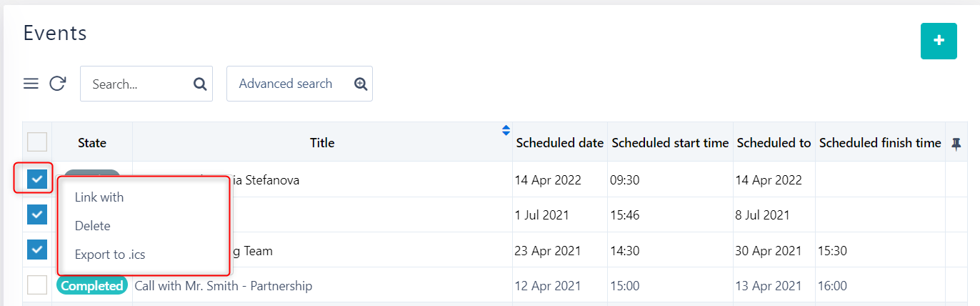Check the Call with Mr. Smith checkbox

37,285
